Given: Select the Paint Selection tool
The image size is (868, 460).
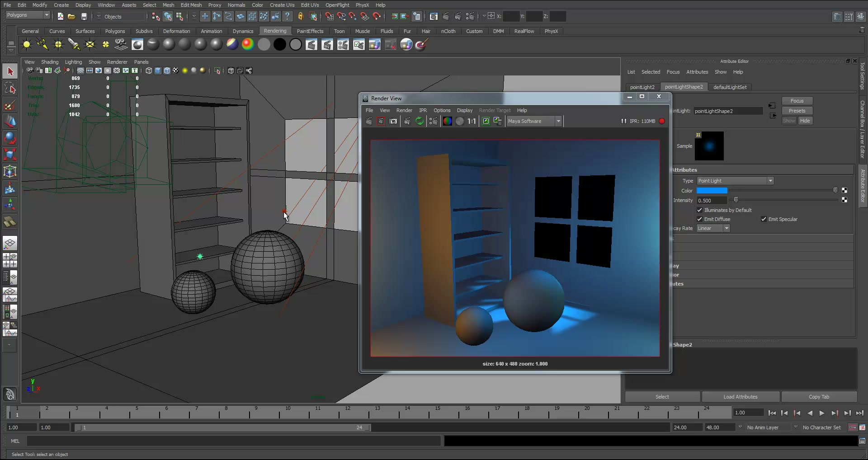Looking at the screenshot, I should (x=10, y=105).
